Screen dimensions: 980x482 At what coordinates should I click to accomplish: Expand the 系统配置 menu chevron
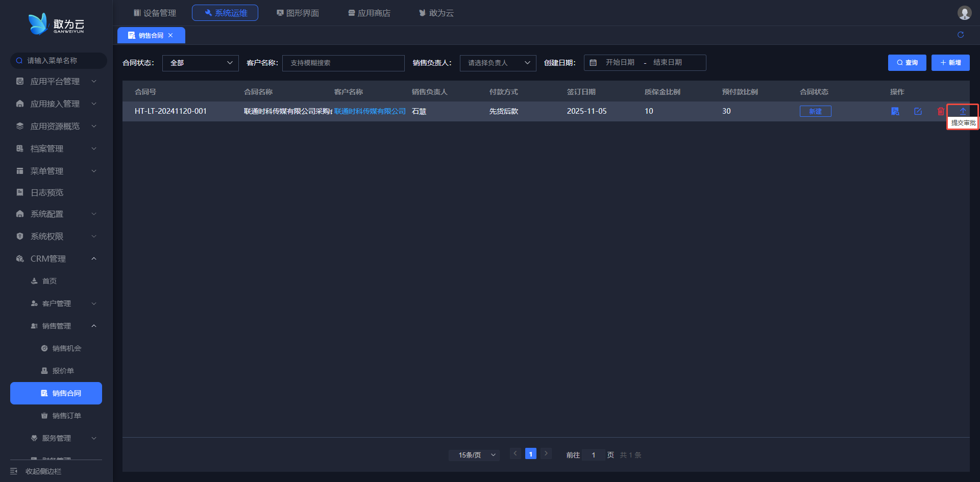(x=94, y=214)
